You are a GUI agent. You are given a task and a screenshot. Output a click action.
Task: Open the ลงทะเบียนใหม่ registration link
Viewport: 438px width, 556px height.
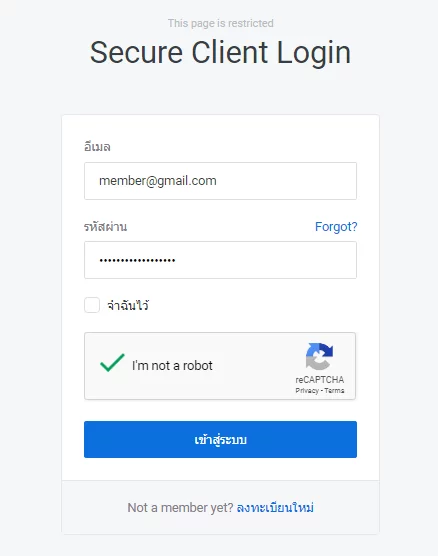coord(275,508)
